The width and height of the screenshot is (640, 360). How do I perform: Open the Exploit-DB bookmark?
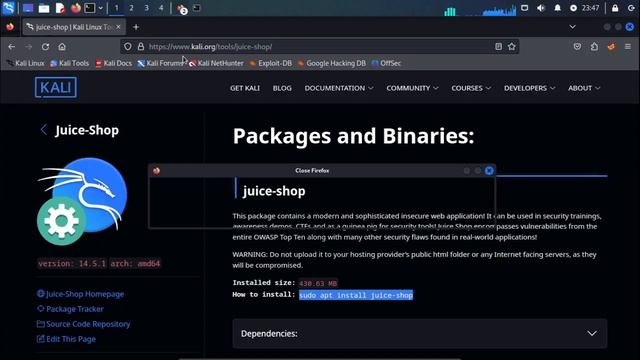[x=271, y=63]
